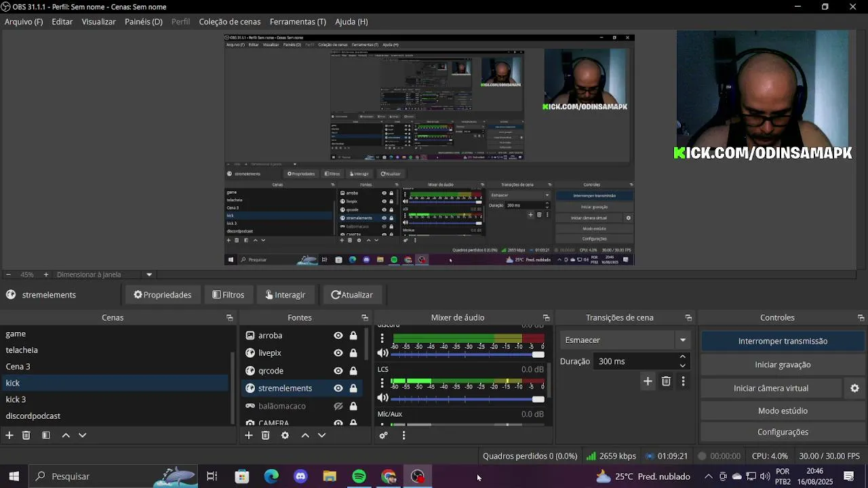Viewport: 868px width, 488px height.
Task: Move source up in Fontes list
Action: (305, 435)
